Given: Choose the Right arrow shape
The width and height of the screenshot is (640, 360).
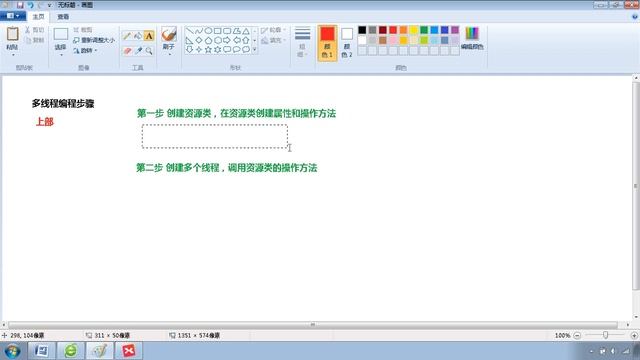Looking at the screenshot, I should click(x=227, y=40).
